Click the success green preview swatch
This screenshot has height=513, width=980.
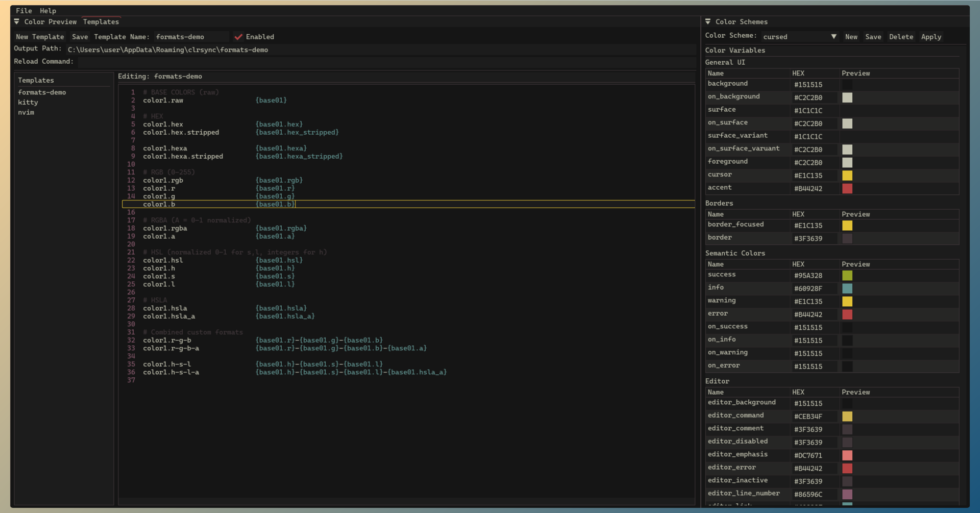pyautogui.click(x=847, y=275)
